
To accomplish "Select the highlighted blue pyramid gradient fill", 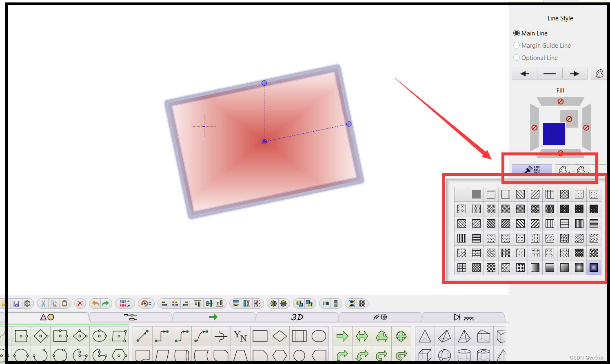I will 594,267.
